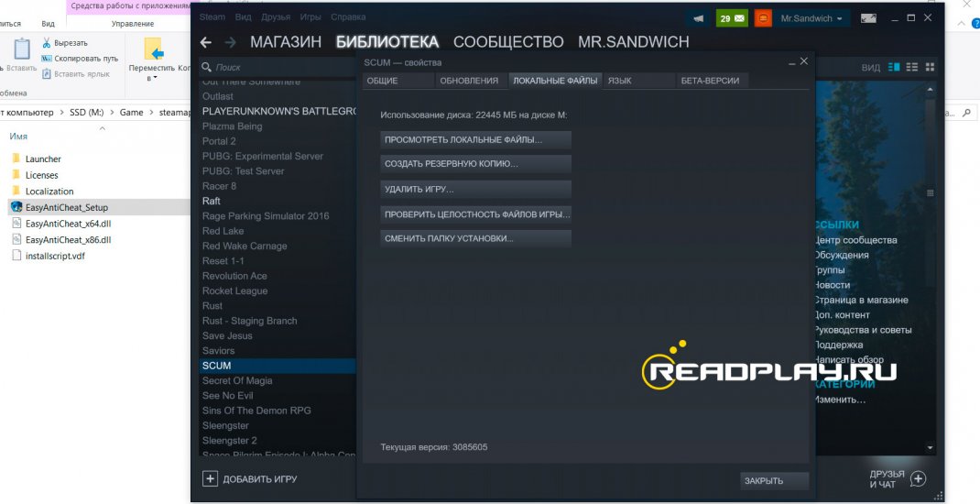
Task: Click Steam library scrollbar up arrow
Action: 930,90
